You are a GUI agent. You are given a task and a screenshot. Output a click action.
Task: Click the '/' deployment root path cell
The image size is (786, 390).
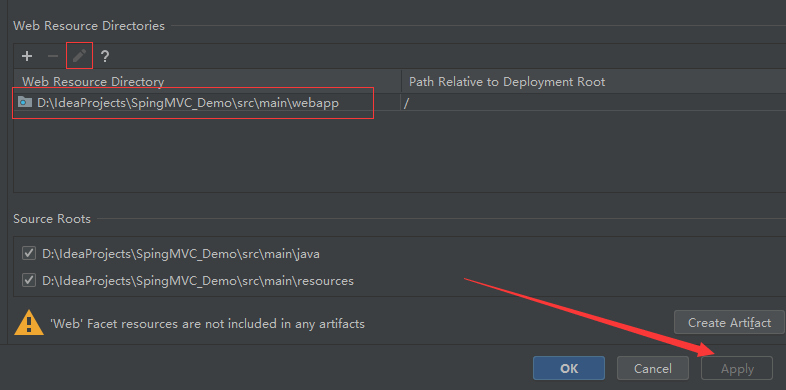[593, 104]
